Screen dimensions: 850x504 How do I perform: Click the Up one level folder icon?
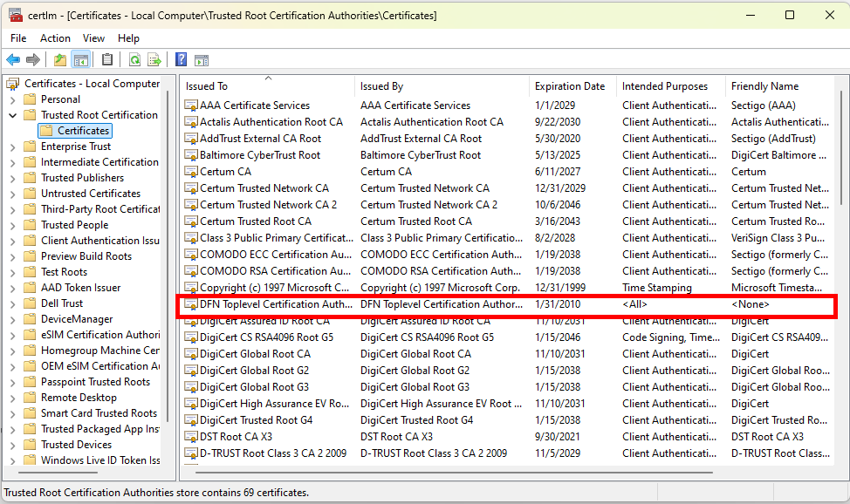(x=59, y=60)
